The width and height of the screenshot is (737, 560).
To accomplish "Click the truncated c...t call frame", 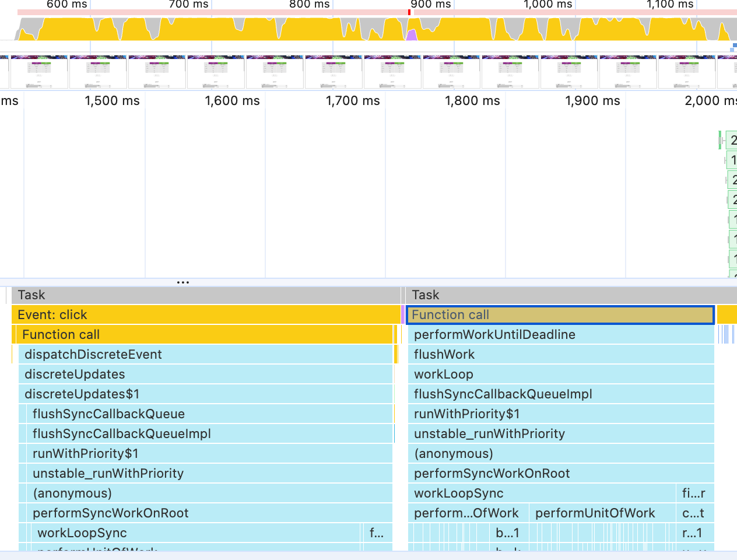I will point(694,513).
